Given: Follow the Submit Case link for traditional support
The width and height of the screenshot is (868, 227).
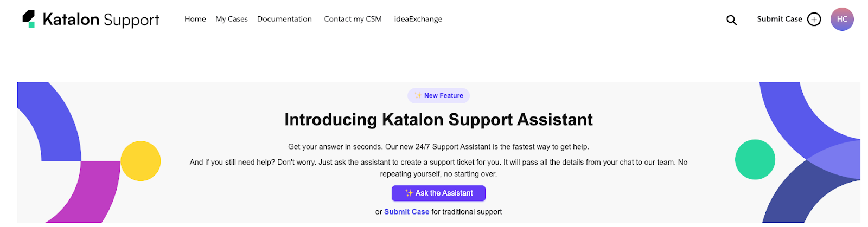Looking at the screenshot, I should coord(406,212).
